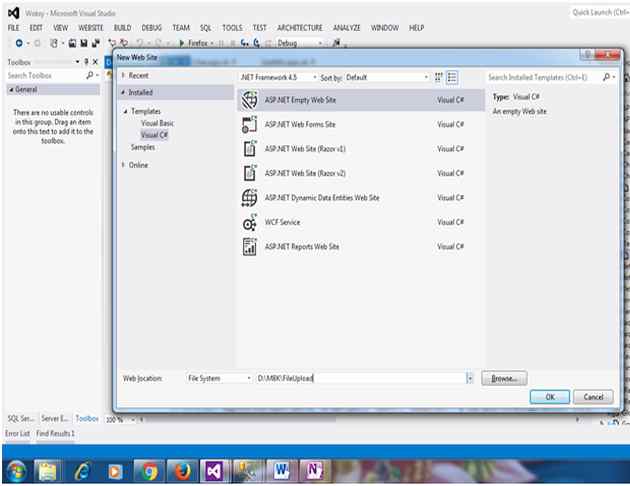Click the Search Installed Templates field
630x486 pixels.
544,77
